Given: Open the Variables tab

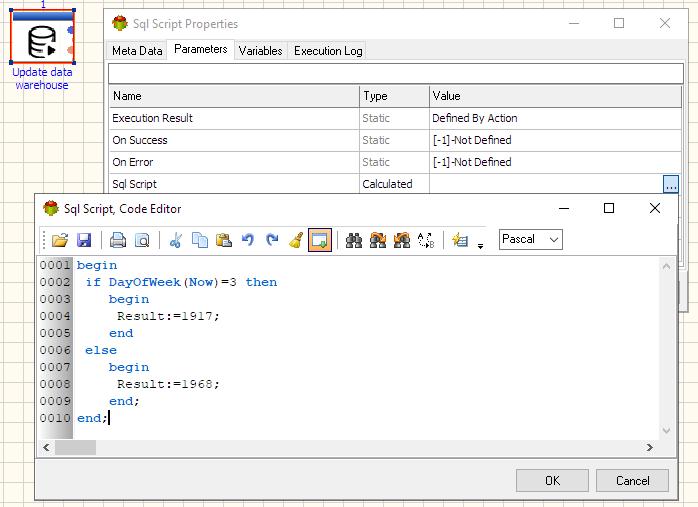Looking at the screenshot, I should click(260, 51).
